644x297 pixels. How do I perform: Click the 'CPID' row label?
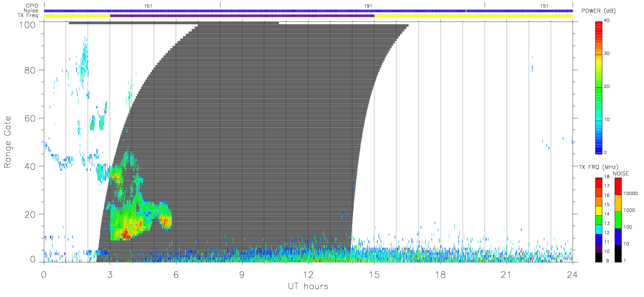32,6
